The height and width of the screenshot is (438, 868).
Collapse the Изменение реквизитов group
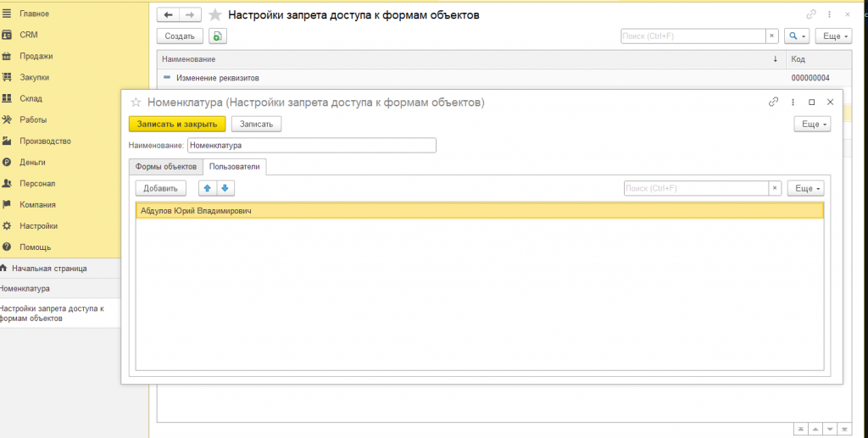(x=167, y=78)
